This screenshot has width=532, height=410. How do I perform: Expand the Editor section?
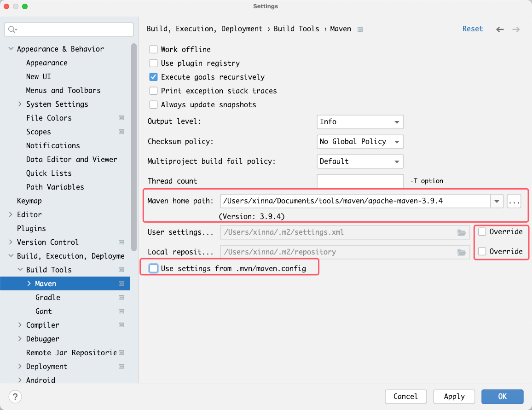11,214
